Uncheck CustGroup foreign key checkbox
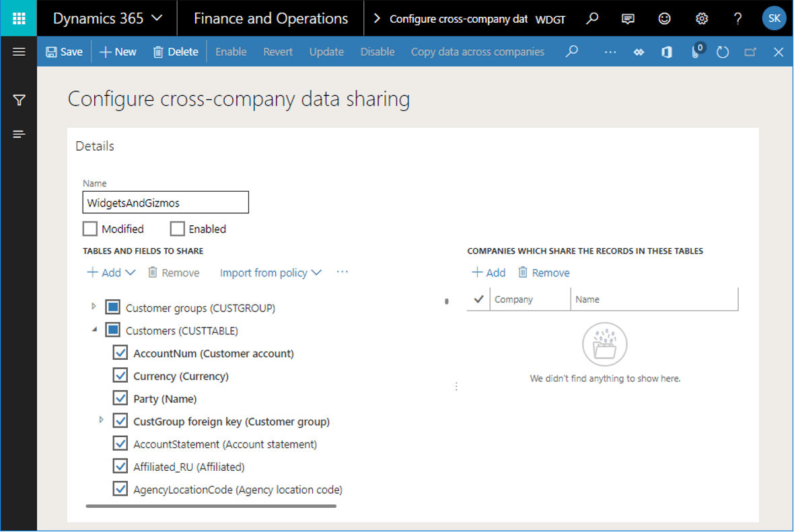 point(120,420)
